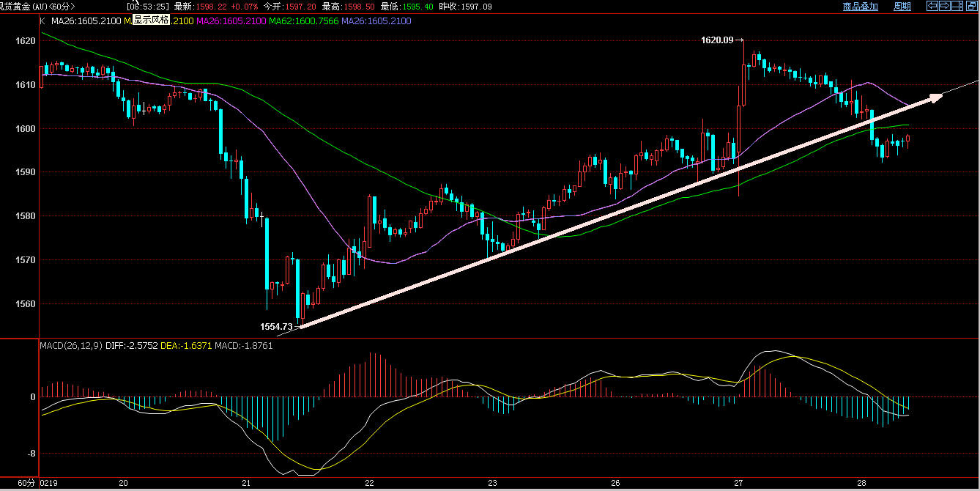Image resolution: width=980 pixels, height=491 pixels.
Task: Click the 1620 price axis label
Action: [26, 41]
